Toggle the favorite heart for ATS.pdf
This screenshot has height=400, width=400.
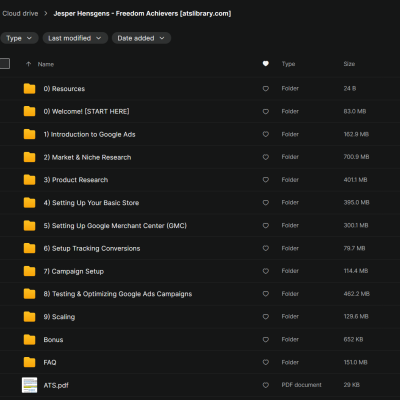266,385
